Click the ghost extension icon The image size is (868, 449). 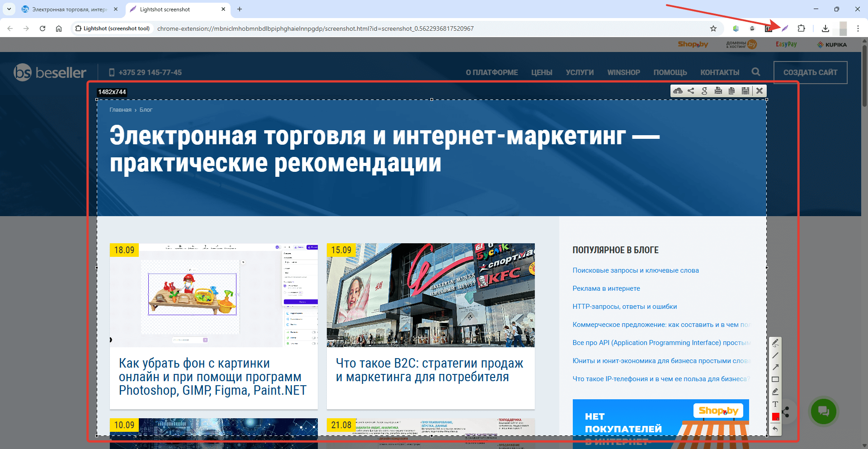[x=752, y=28]
